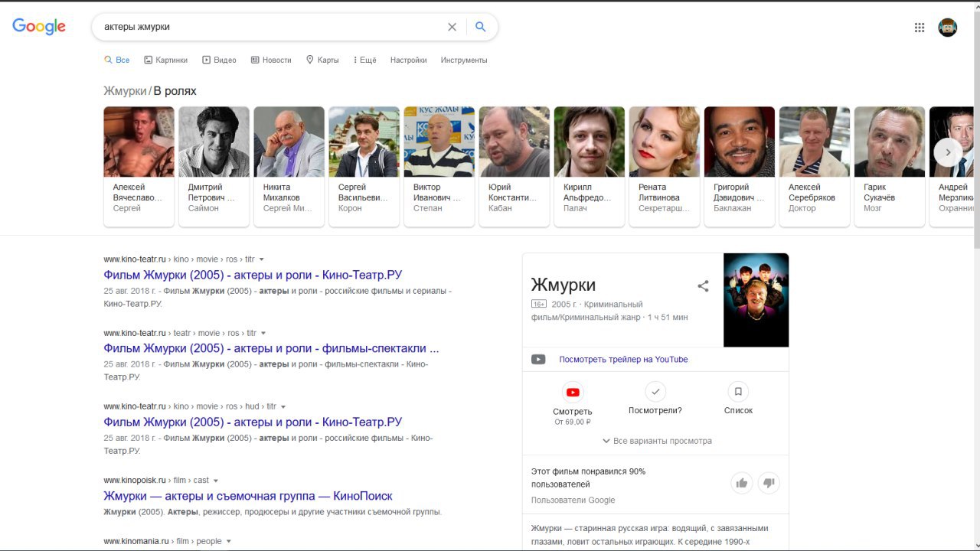Viewport: 980px width, 551px height.
Task: Click the Пользователи Google text
Action: click(x=573, y=500)
